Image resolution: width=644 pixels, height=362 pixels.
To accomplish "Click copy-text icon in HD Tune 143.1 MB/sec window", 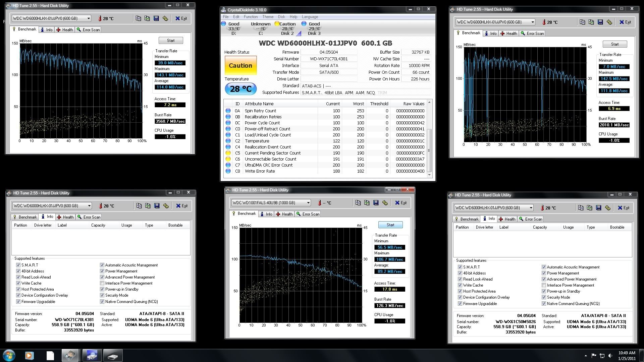I will (138, 18).
